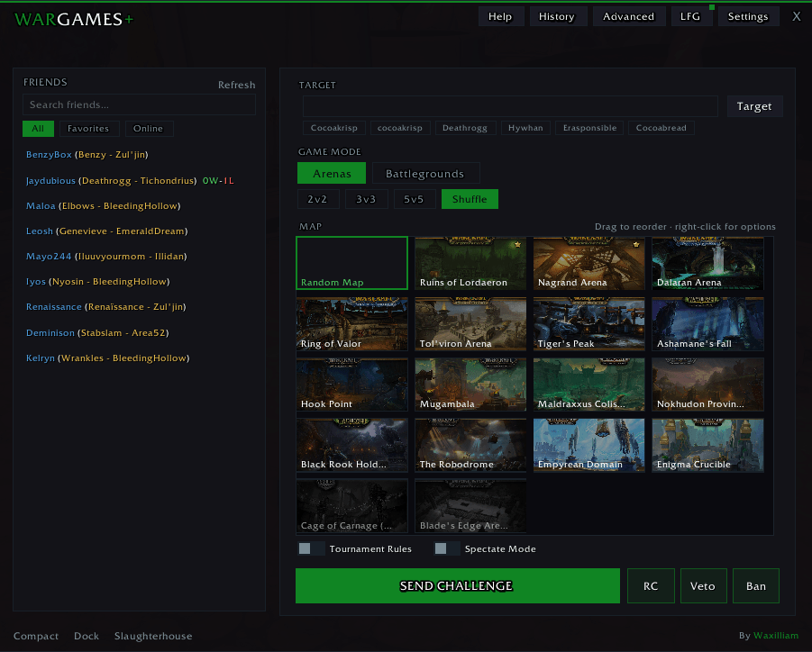Choose the Tol'viron Arena map

point(470,324)
